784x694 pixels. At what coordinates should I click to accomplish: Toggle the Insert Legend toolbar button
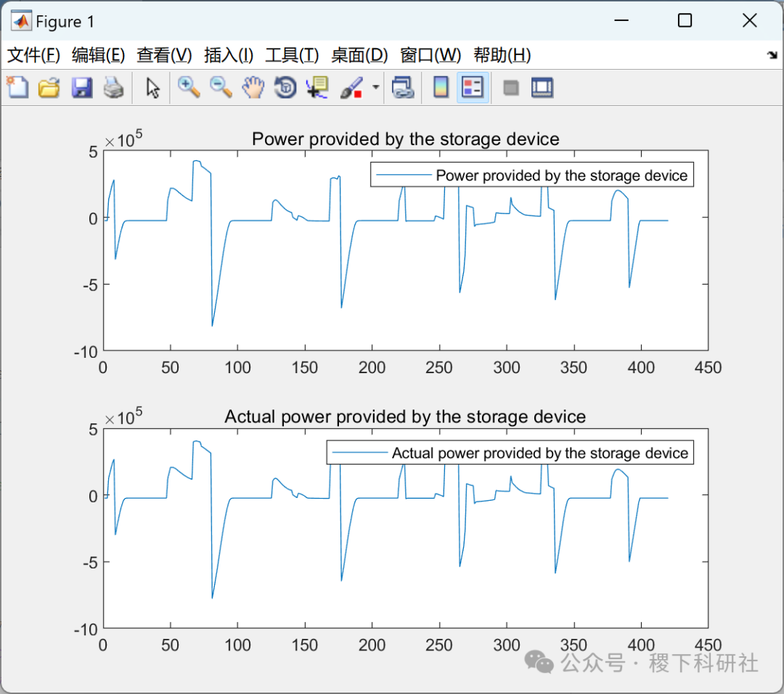[x=473, y=88]
